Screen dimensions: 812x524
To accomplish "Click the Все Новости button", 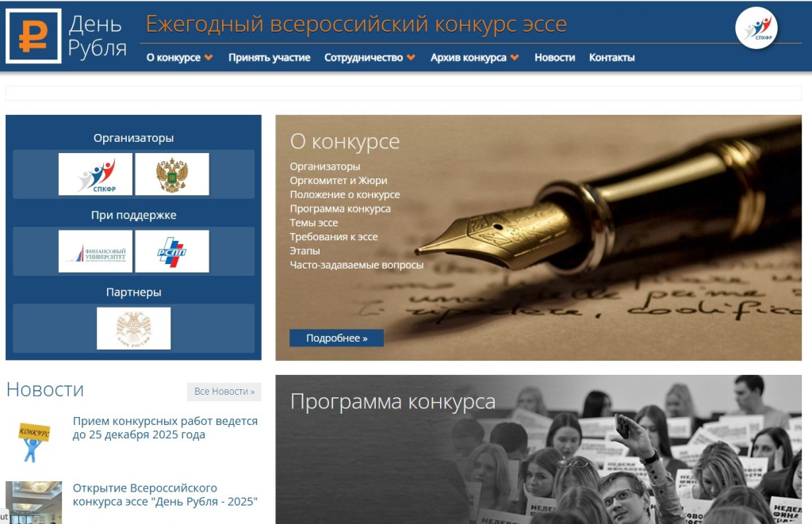I will pos(224,392).
